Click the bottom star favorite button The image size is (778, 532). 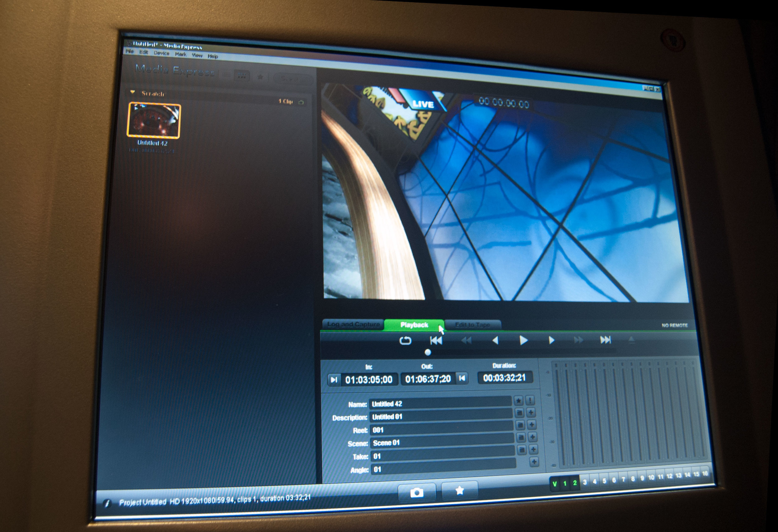[x=460, y=491]
